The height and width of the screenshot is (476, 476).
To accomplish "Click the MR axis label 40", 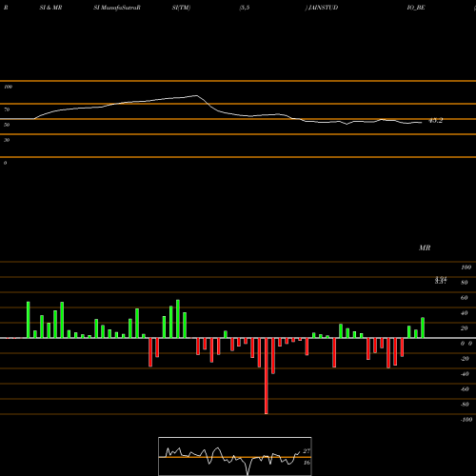I will [465, 313].
